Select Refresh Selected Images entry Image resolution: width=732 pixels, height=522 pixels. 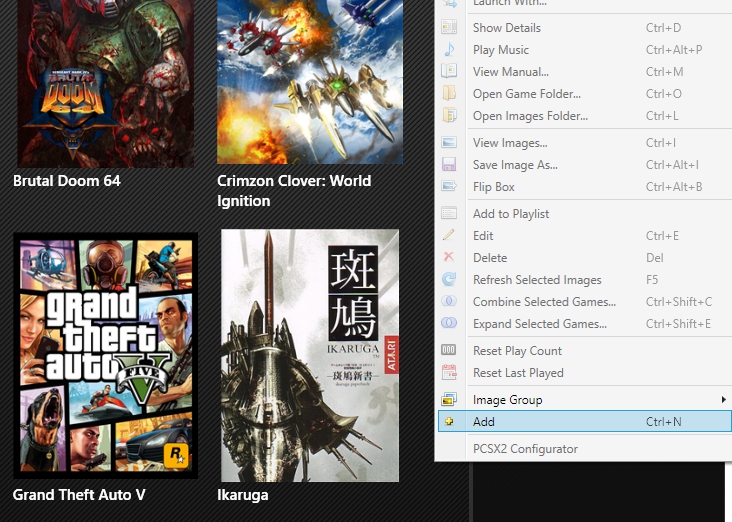pos(584,279)
